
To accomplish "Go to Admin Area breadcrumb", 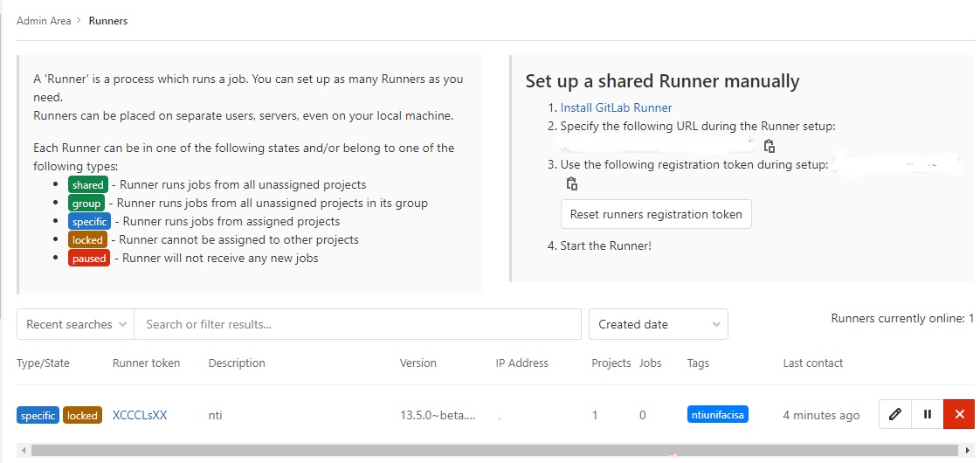I will pyautogui.click(x=44, y=21).
